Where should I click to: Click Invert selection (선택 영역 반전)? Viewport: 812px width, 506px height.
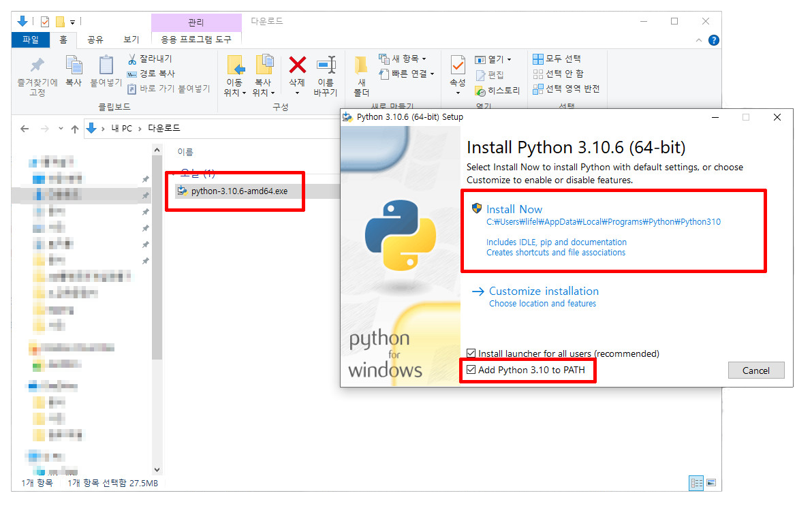pyautogui.click(x=566, y=89)
